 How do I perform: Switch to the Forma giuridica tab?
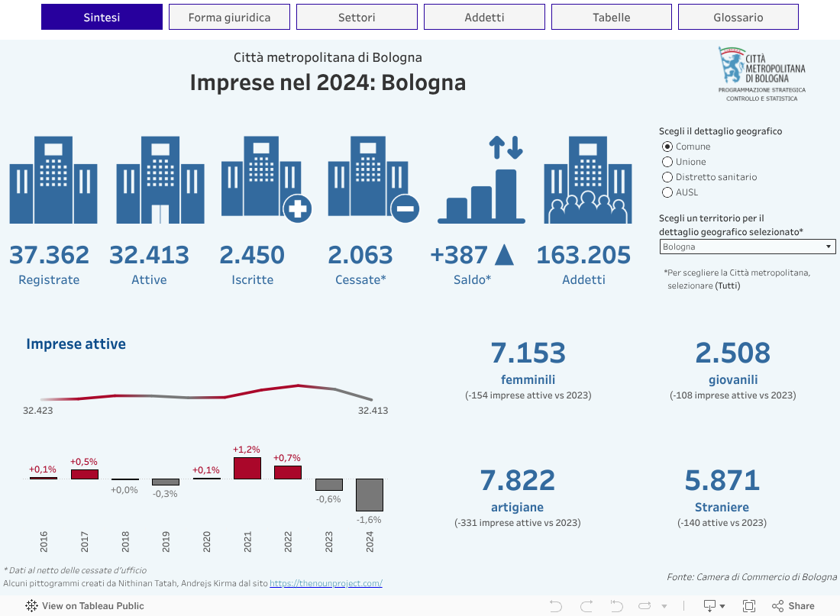(x=229, y=17)
